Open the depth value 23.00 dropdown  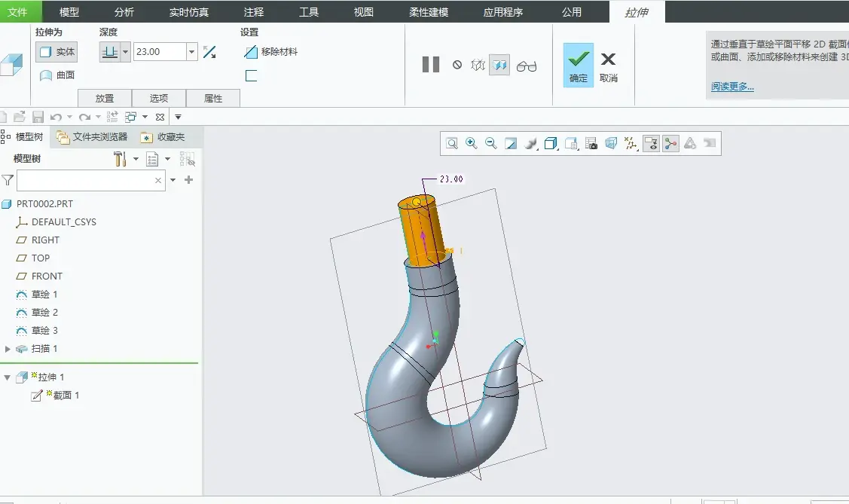tap(191, 52)
